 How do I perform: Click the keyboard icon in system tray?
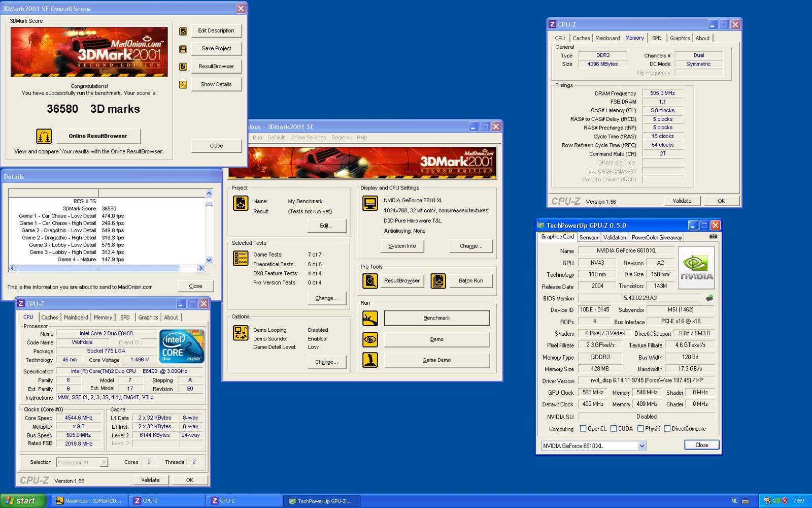pyautogui.click(x=745, y=501)
